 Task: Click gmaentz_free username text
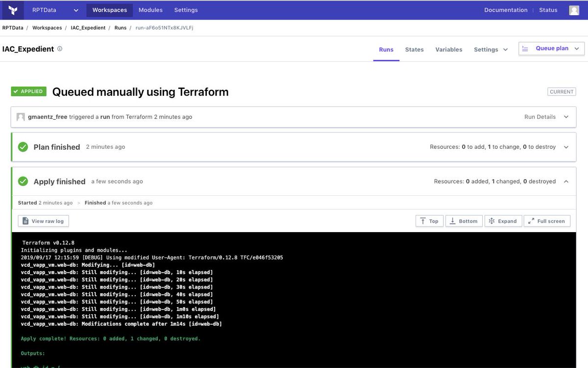point(48,117)
